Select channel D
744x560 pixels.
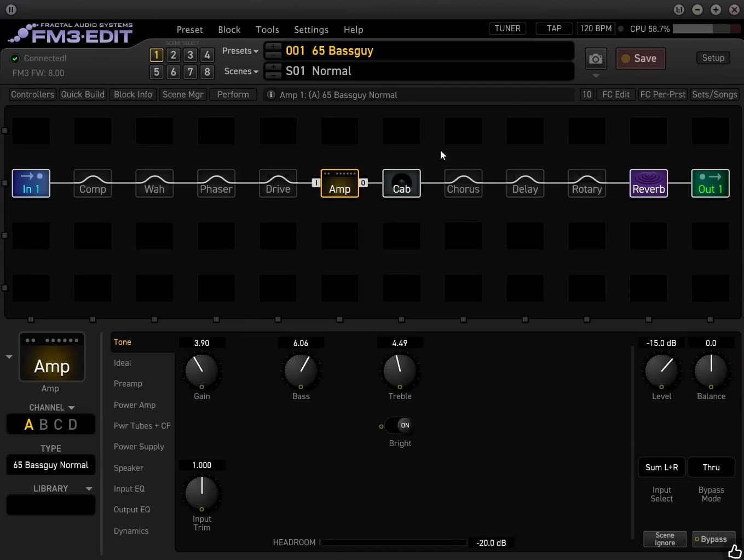coord(73,425)
